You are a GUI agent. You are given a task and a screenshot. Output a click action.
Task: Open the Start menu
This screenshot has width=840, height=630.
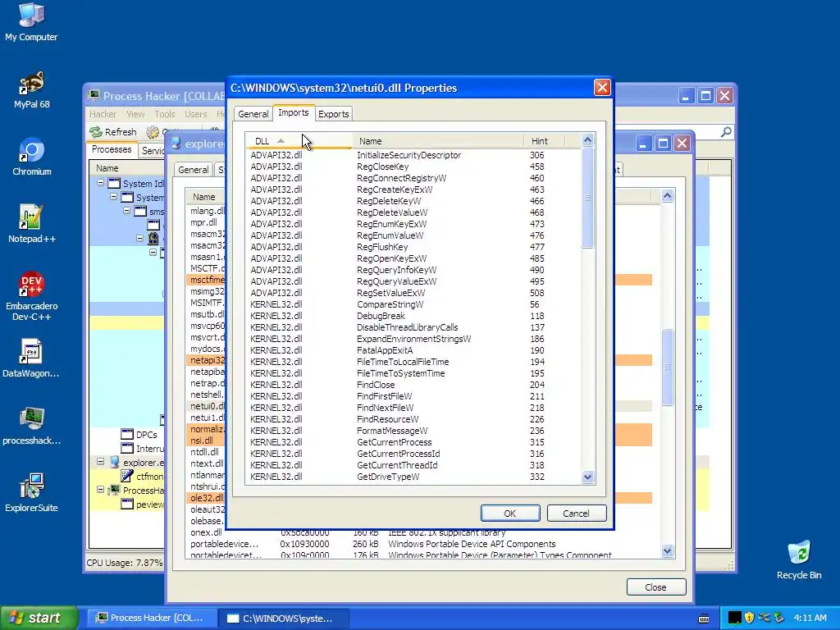coord(39,619)
